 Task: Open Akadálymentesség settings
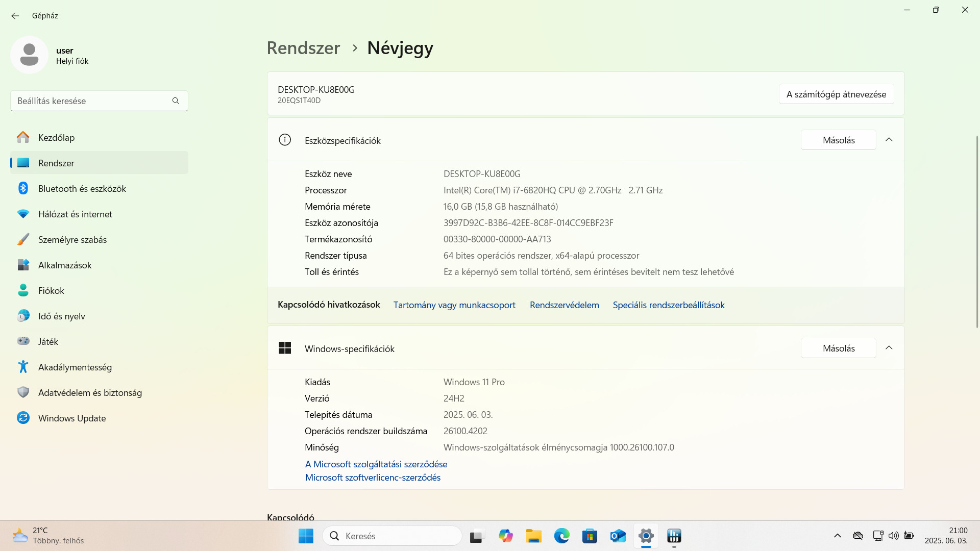tap(75, 367)
